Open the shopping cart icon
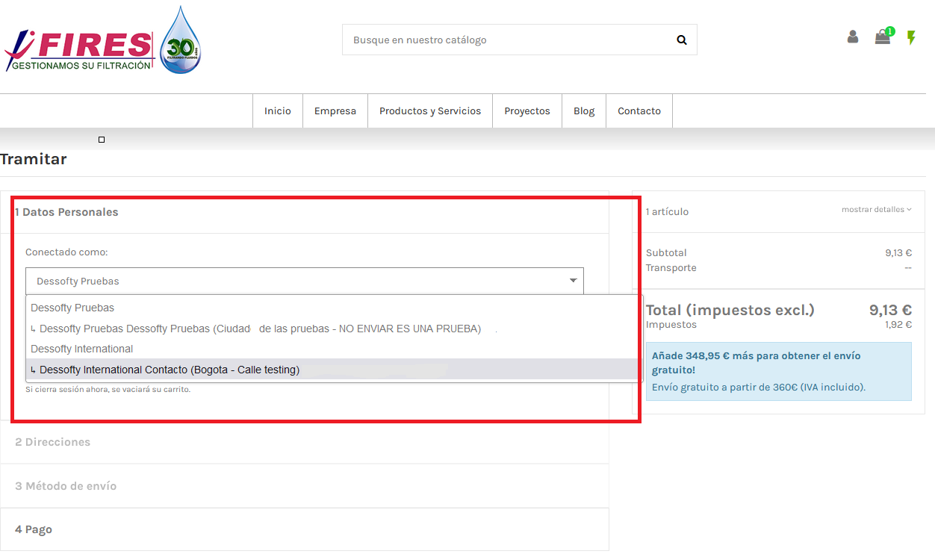 [883, 37]
